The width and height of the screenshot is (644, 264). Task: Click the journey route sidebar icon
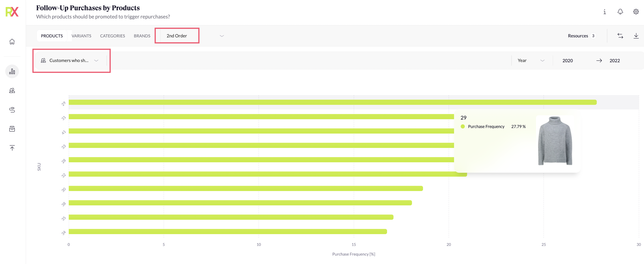coord(12,110)
